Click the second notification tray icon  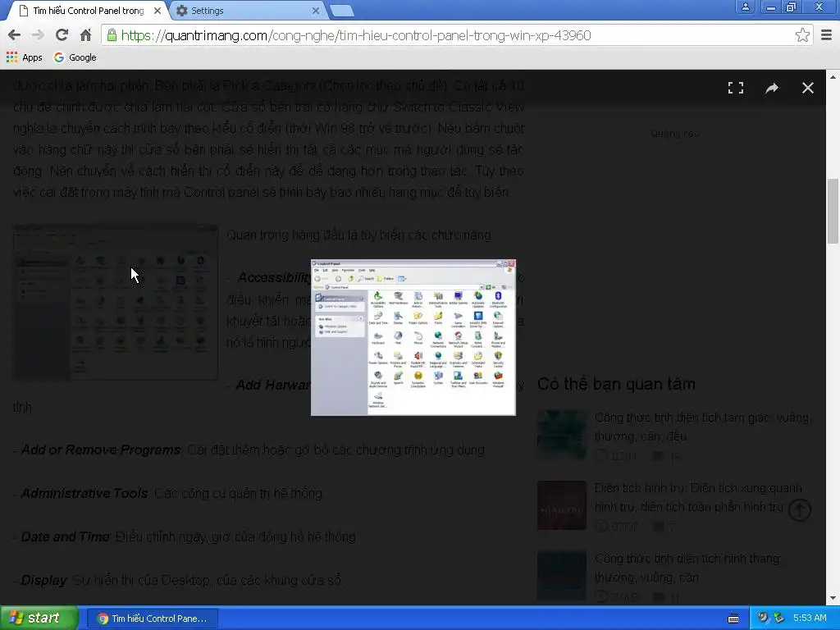[x=779, y=618]
